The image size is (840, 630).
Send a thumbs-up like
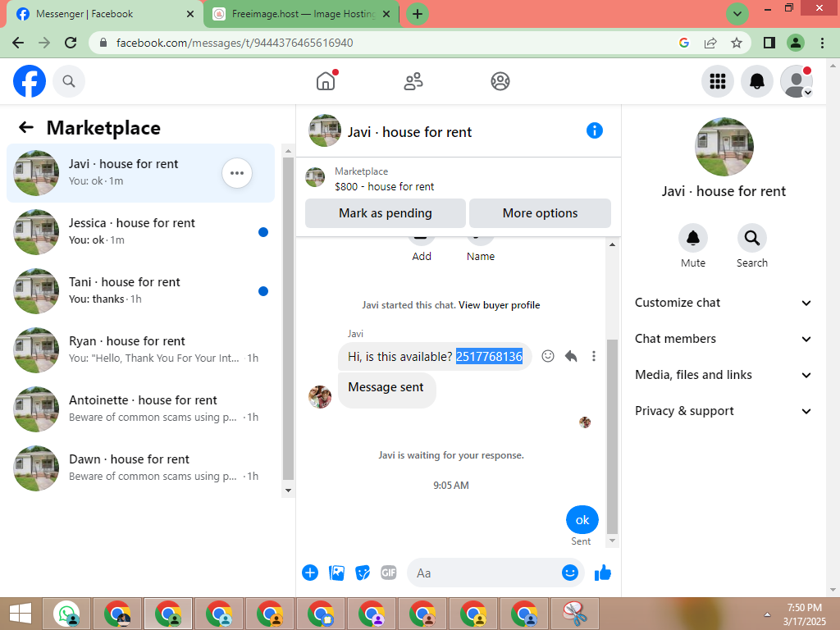click(603, 573)
